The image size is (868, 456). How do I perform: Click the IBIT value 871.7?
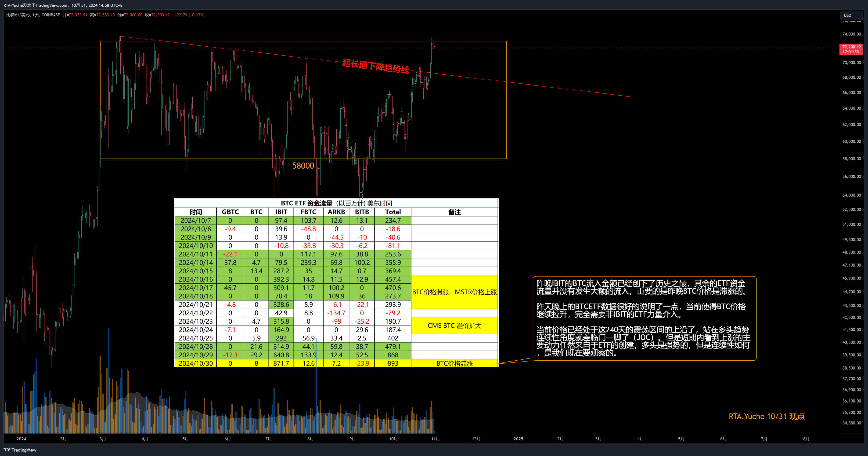click(281, 363)
